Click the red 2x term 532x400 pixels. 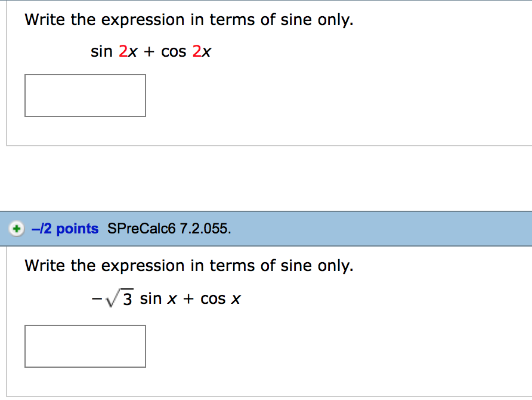128,52
